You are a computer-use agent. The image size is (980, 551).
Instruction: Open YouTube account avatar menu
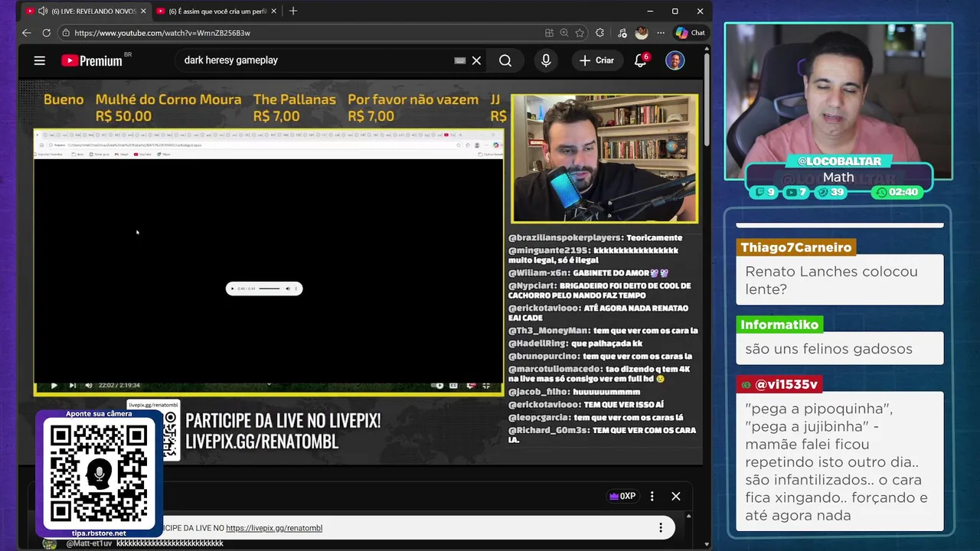coord(675,60)
